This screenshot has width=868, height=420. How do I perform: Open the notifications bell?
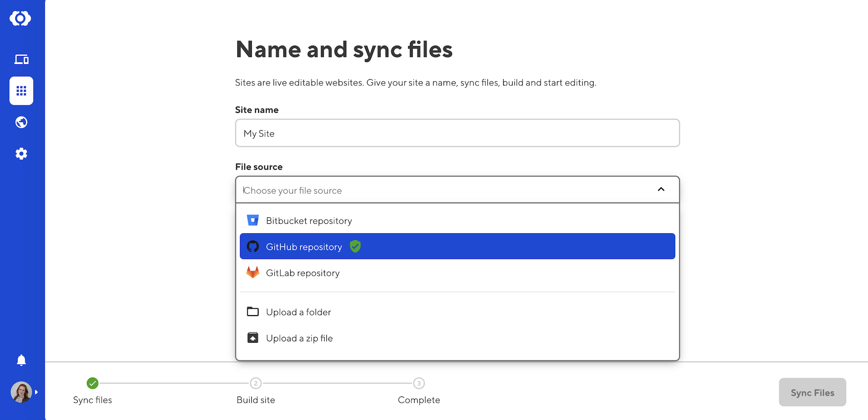tap(21, 360)
